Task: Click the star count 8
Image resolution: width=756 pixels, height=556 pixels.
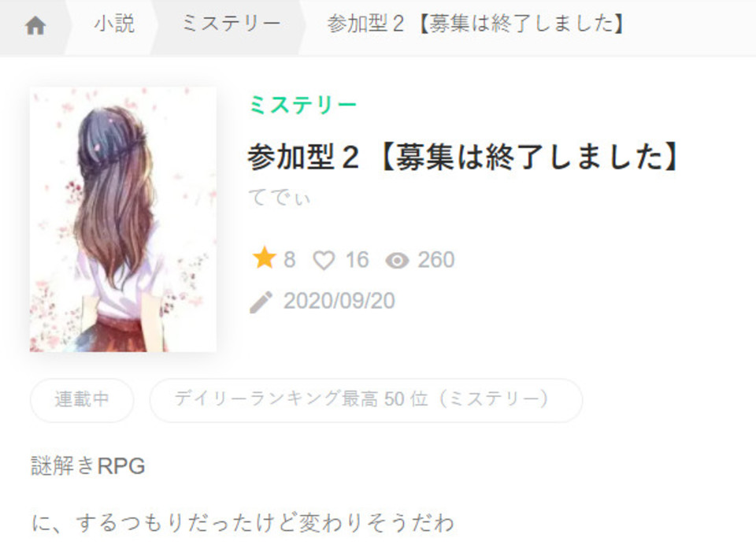Action: [289, 259]
